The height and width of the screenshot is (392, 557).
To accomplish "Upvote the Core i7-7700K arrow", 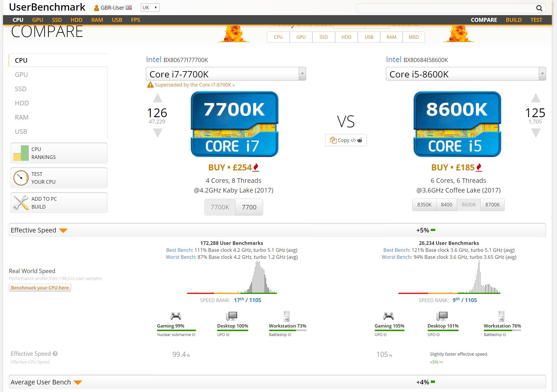I will point(157,98).
